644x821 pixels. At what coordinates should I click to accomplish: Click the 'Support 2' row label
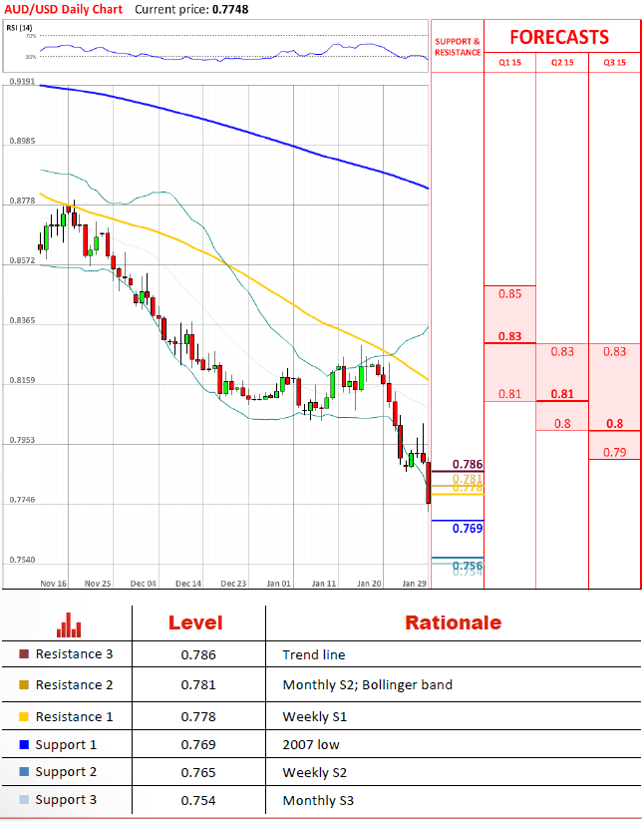tap(66, 772)
